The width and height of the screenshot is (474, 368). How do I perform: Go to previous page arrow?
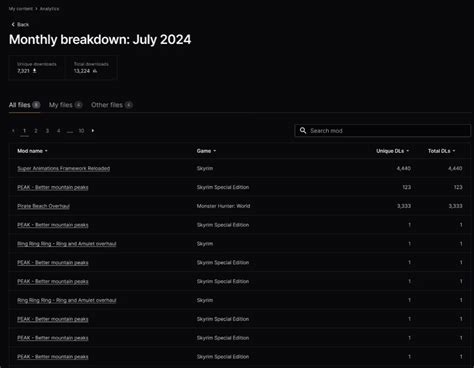tap(13, 131)
